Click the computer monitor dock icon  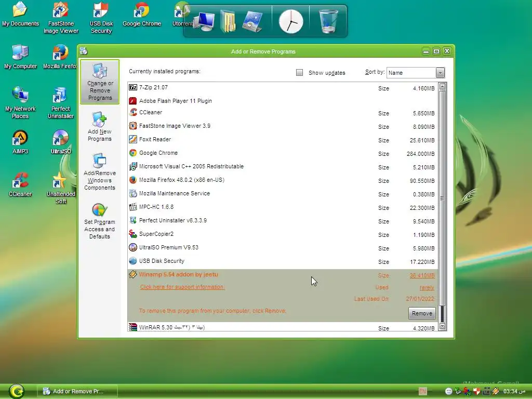pyautogui.click(x=204, y=22)
